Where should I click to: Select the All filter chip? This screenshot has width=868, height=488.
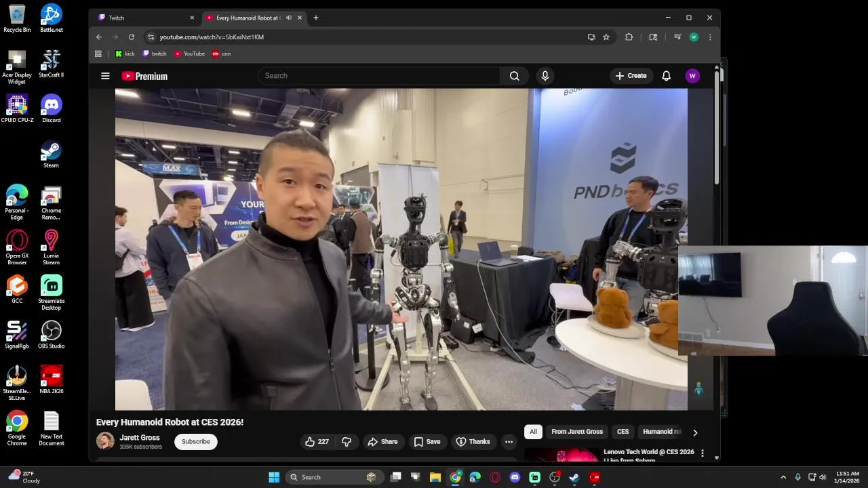533,432
